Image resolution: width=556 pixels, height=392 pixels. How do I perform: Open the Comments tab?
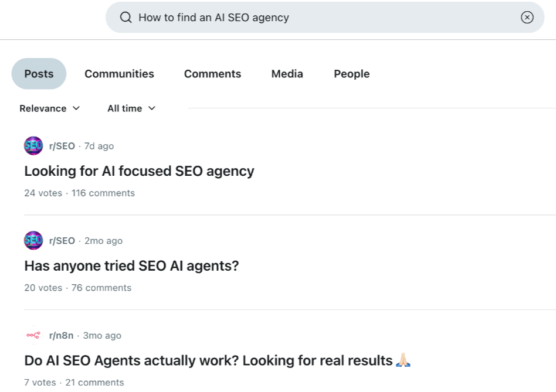212,74
